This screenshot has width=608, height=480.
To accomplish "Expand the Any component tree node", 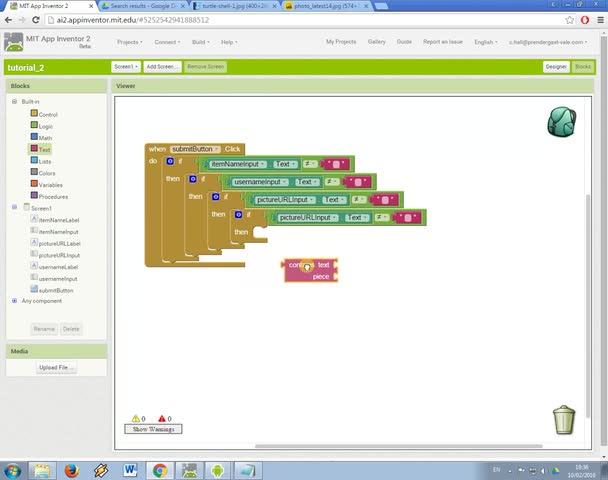I will point(14,300).
